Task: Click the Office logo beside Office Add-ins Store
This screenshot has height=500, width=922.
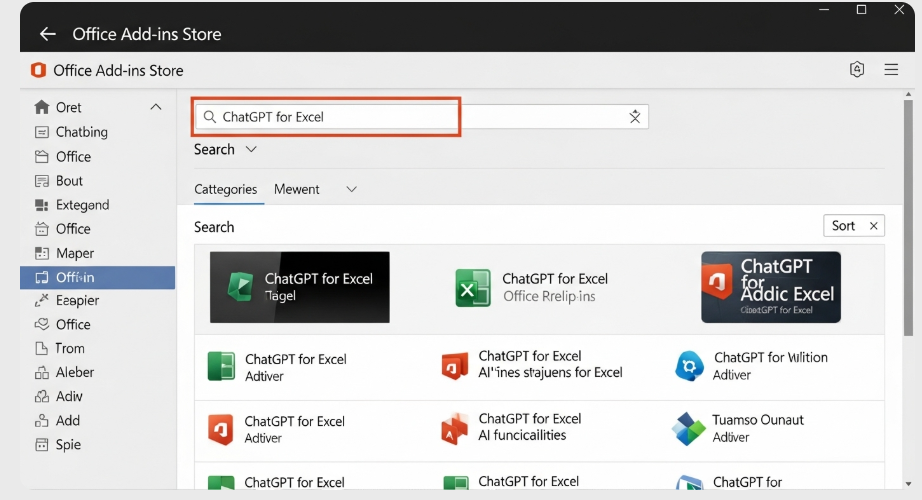Action: click(x=38, y=71)
